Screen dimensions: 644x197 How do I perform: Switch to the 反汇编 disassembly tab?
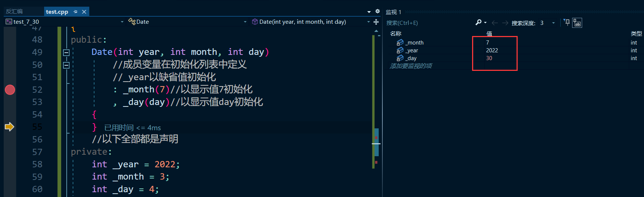click(x=14, y=12)
